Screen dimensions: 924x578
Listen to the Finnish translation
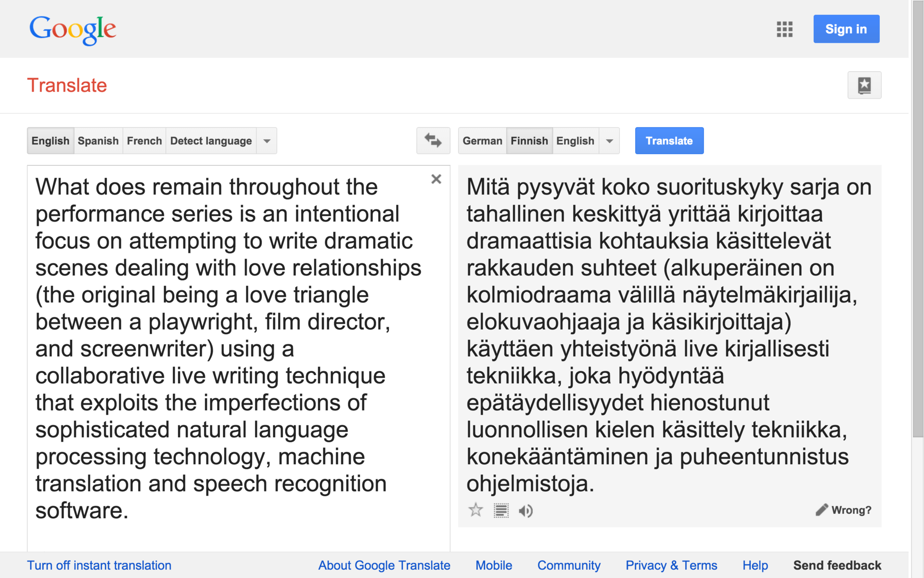click(526, 511)
